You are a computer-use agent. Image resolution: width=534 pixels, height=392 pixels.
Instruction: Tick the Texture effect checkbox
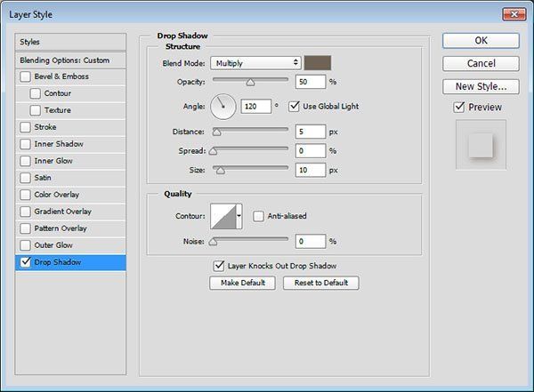click(35, 110)
